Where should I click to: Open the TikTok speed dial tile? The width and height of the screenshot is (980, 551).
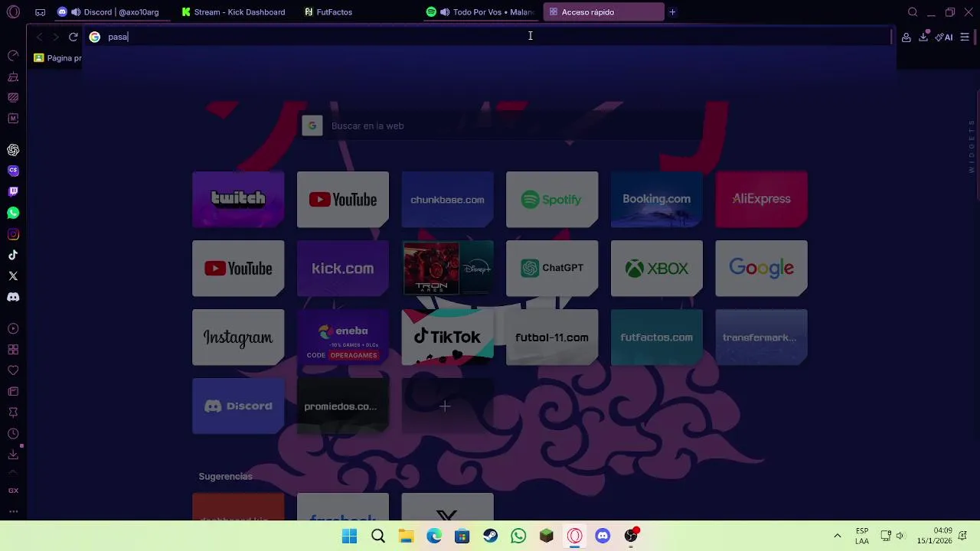click(x=447, y=337)
